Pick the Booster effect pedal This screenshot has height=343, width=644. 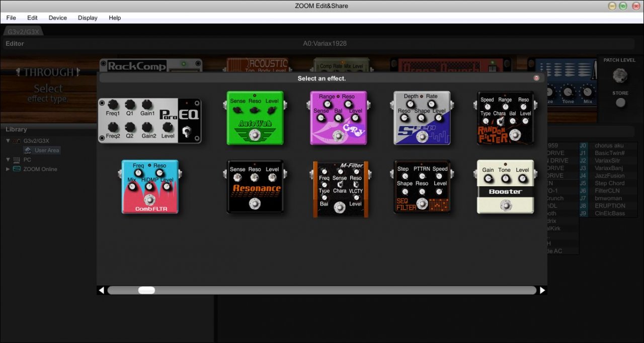(505, 187)
